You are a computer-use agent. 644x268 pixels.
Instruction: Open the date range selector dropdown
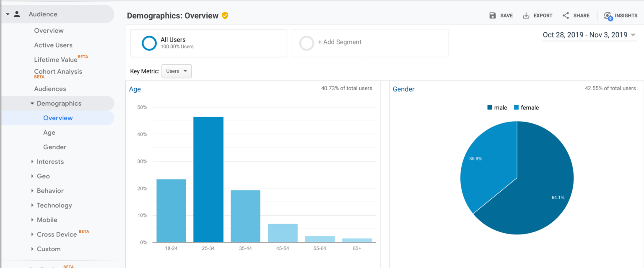[589, 35]
